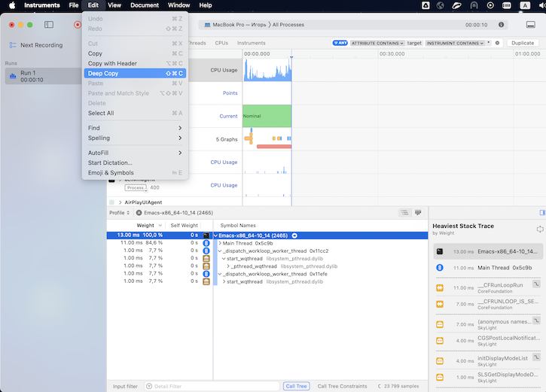Click the Main Thread blue icon in weight column
Viewport: 546px width, 392px height.
pyautogui.click(x=206, y=243)
